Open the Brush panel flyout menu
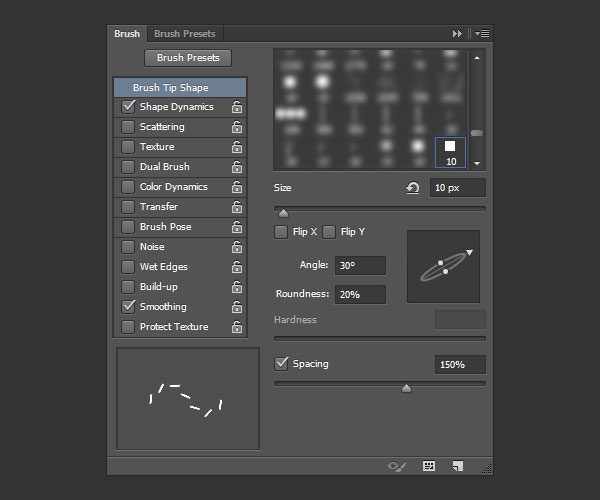This screenshot has width=600, height=500. [x=482, y=34]
